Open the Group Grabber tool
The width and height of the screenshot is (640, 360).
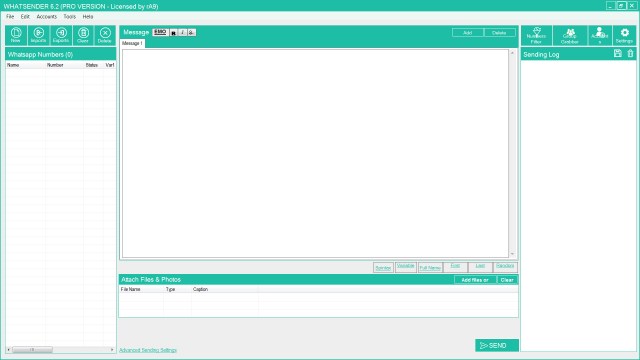coord(570,36)
